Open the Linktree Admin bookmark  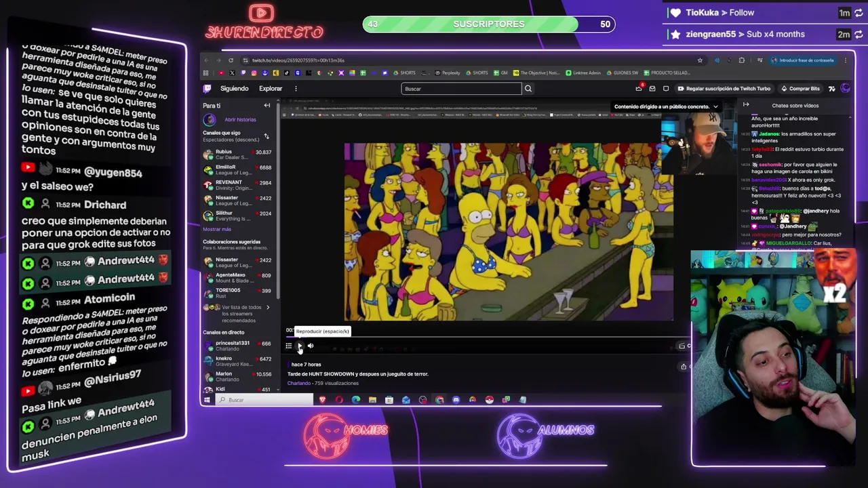pyautogui.click(x=583, y=73)
